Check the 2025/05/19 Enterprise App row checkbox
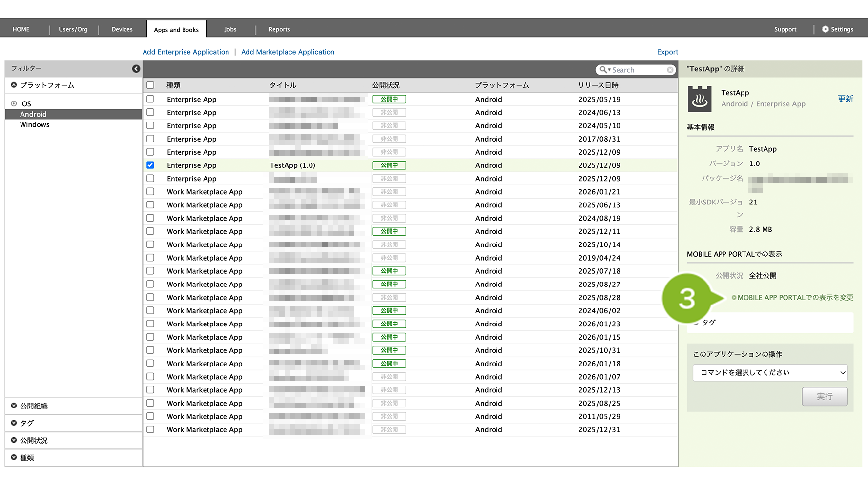The image size is (868, 488). [x=150, y=99]
